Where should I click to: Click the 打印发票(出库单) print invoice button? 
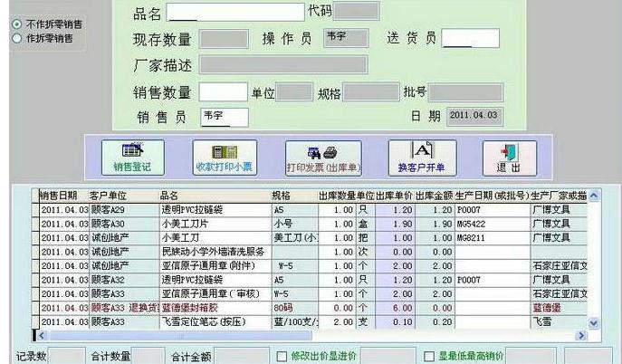(323, 158)
